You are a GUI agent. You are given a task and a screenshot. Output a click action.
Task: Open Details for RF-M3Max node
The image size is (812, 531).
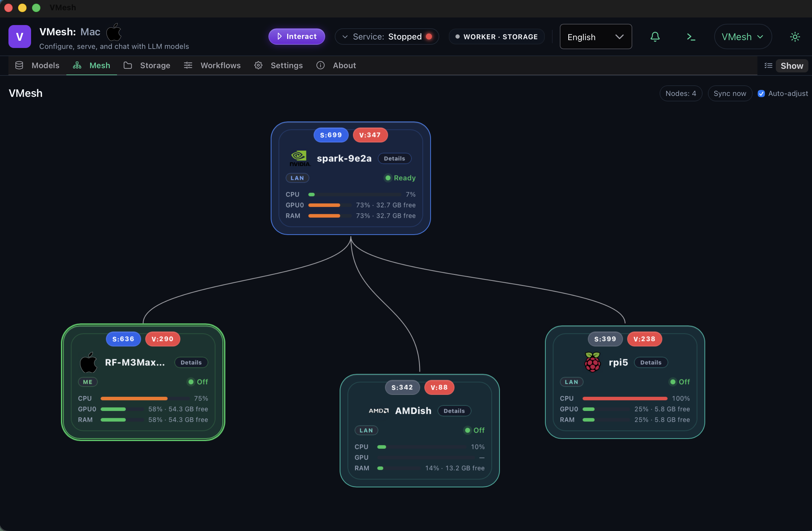coord(191,363)
